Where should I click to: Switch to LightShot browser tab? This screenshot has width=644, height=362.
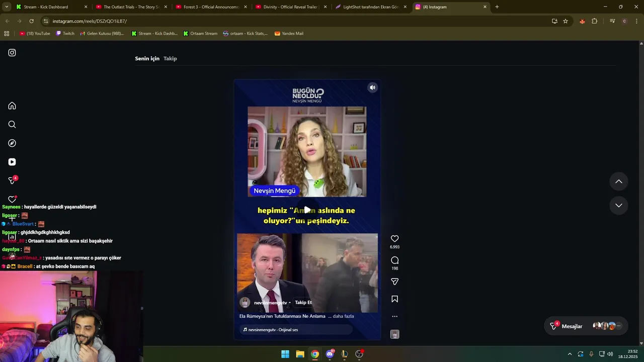coord(370,7)
